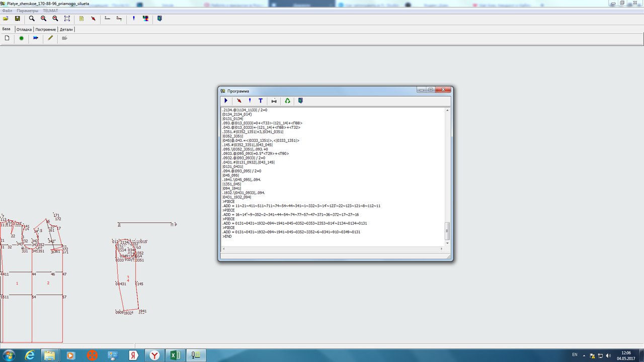Run the program with the blue play arrow
The width and height of the screenshot is (644, 362).
[x=226, y=101]
